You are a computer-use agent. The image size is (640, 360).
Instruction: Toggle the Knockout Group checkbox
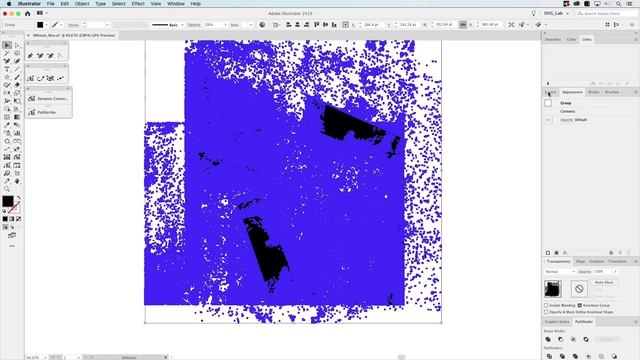580,305
